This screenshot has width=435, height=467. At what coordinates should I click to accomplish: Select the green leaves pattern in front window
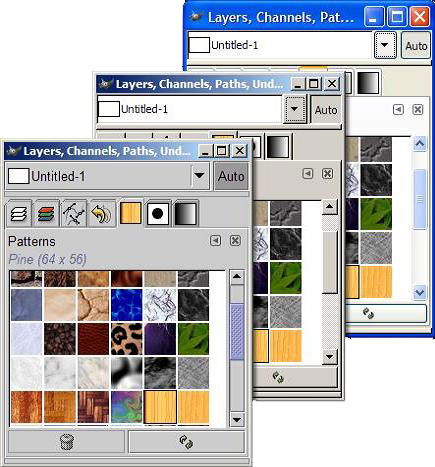(193, 339)
